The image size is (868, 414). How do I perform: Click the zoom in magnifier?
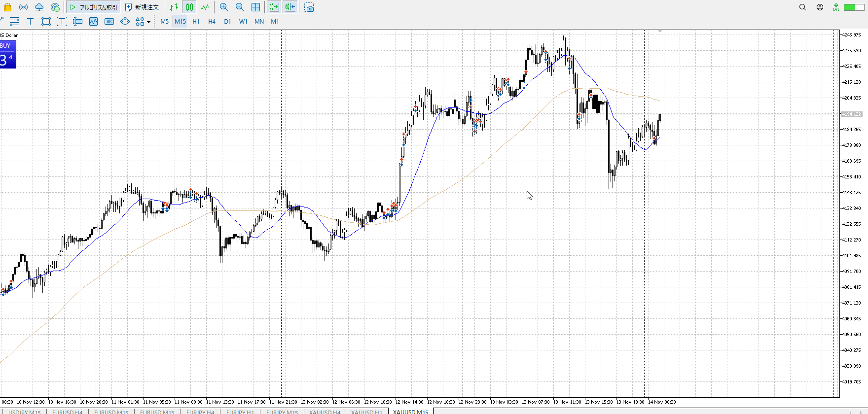[x=224, y=7]
